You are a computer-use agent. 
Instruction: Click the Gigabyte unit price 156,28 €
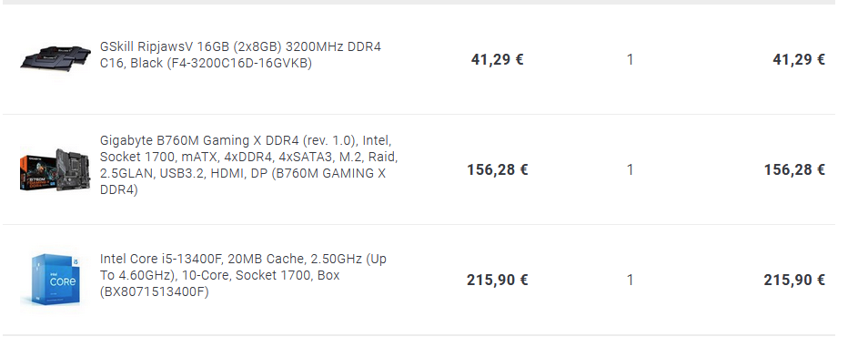(497, 169)
